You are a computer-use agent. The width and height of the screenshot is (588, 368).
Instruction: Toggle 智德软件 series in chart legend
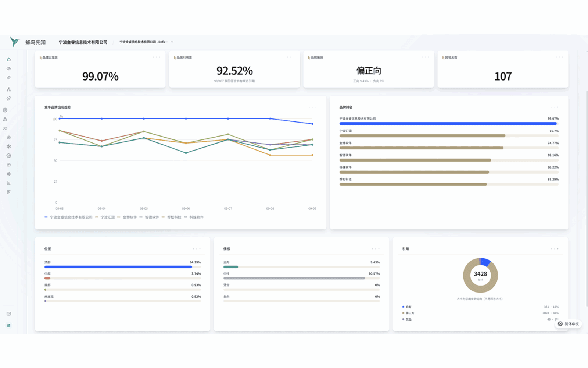150,217
